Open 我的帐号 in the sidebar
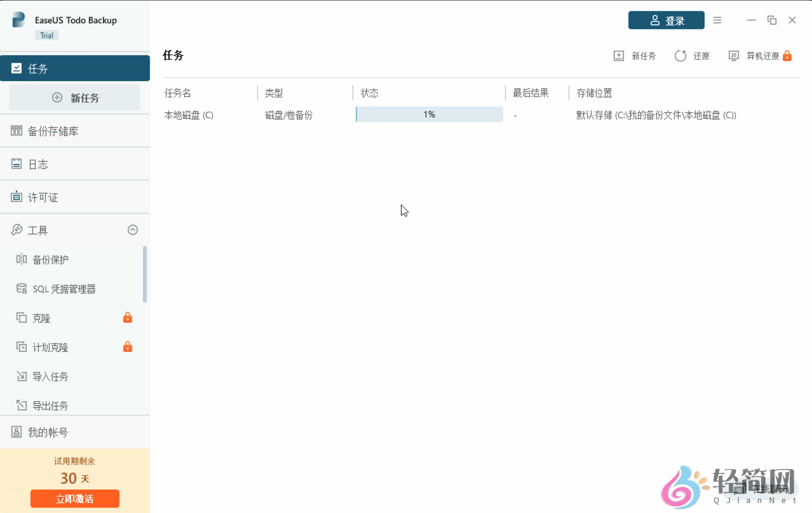Screen dimensions: 812x513 tap(75, 432)
